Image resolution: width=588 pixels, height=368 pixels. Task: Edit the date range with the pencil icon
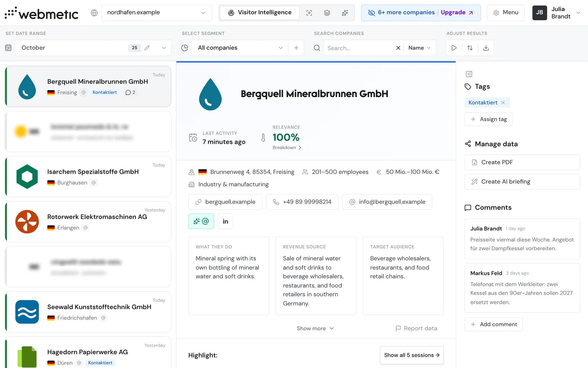(x=147, y=48)
